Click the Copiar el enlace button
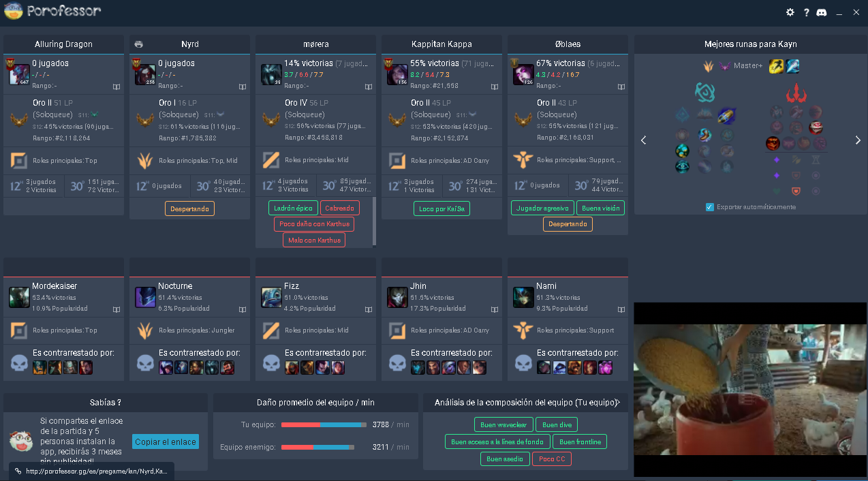 coord(166,441)
